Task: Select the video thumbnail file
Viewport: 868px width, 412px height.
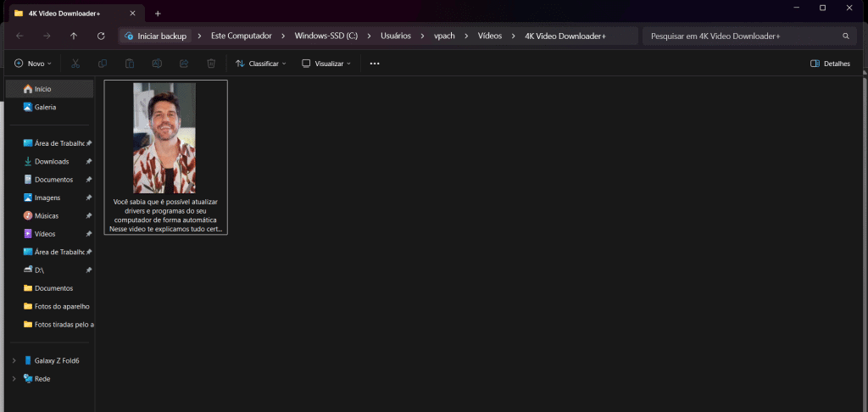Action: [165, 157]
